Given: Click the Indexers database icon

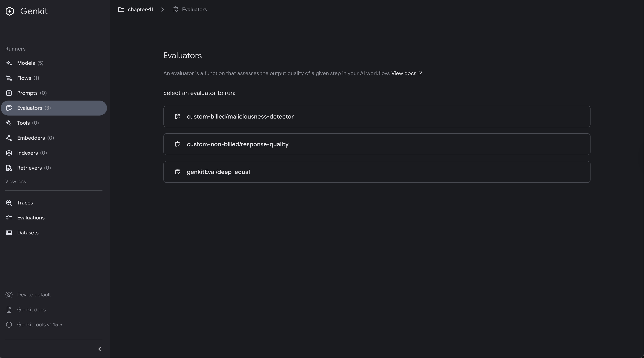Looking at the screenshot, I should coord(9,153).
